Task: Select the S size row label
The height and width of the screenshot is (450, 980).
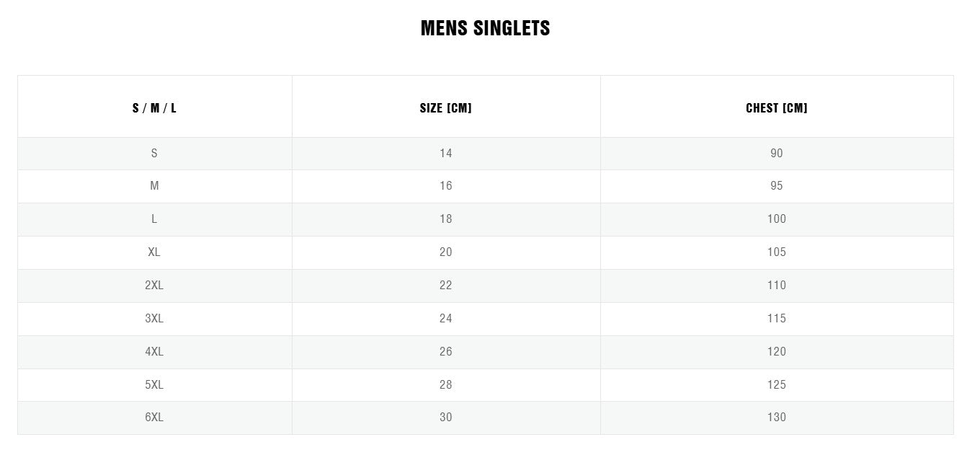Action: pyautogui.click(x=154, y=153)
